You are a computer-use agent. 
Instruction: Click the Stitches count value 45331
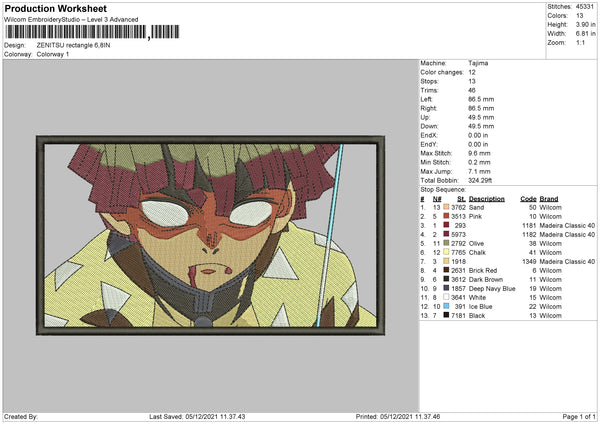[x=584, y=7]
